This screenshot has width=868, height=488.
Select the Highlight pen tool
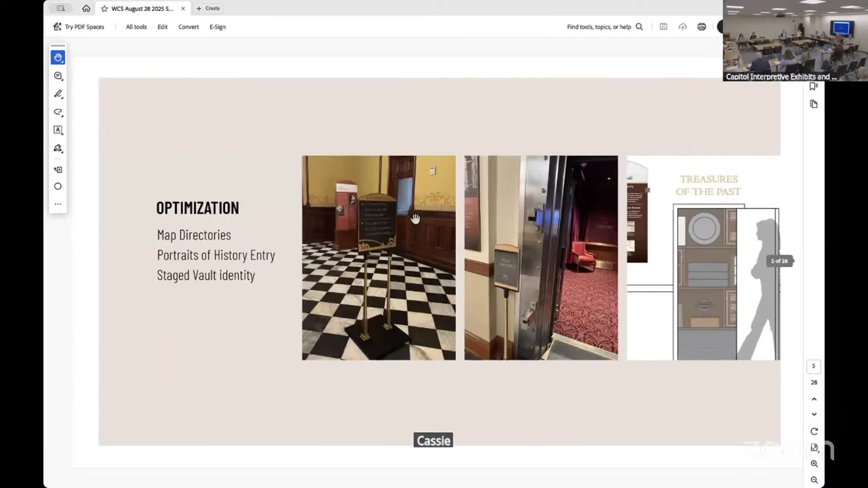point(58,94)
